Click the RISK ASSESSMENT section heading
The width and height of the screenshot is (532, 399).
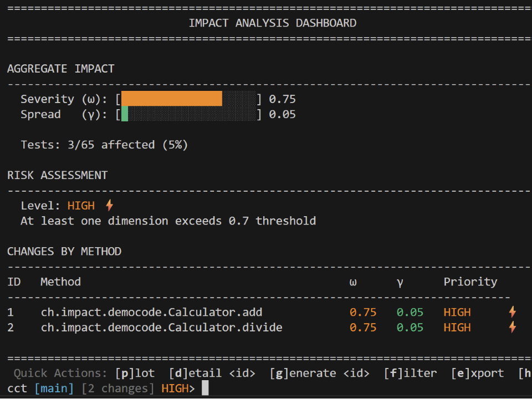(57, 175)
